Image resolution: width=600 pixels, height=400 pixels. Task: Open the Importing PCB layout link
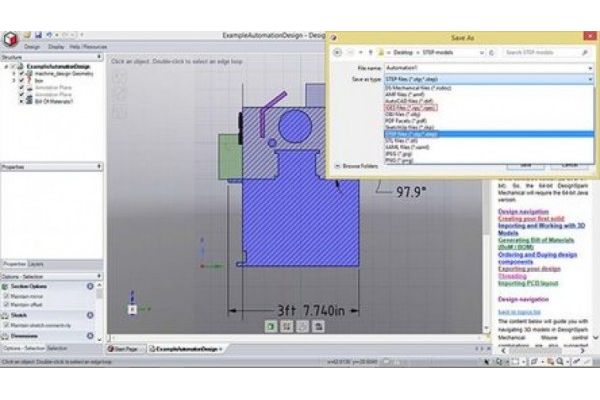coord(528,283)
